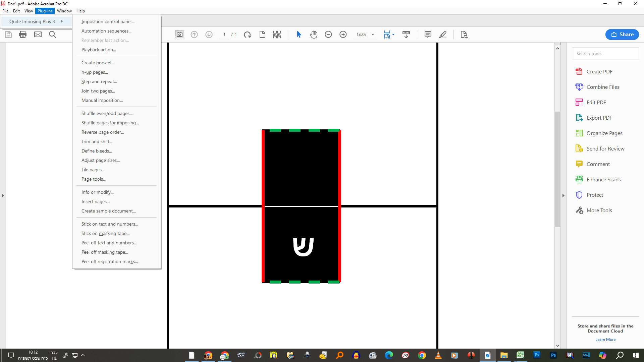Viewport: 644px width, 362px height.
Task: Click in the Search tools field
Action: click(x=605, y=54)
